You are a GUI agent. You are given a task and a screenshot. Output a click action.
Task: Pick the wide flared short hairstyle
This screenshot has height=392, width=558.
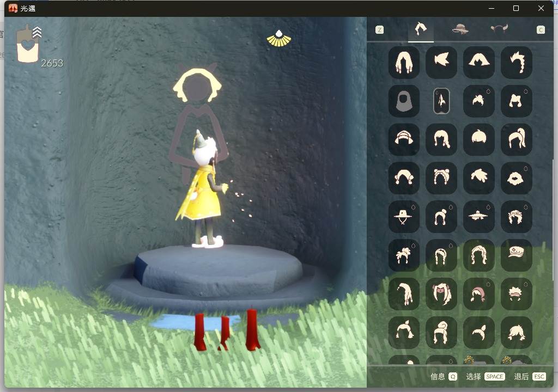479,62
